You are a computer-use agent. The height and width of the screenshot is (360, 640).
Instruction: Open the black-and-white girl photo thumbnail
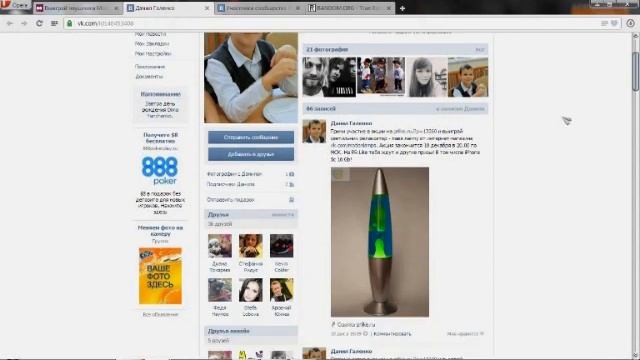coord(427,77)
